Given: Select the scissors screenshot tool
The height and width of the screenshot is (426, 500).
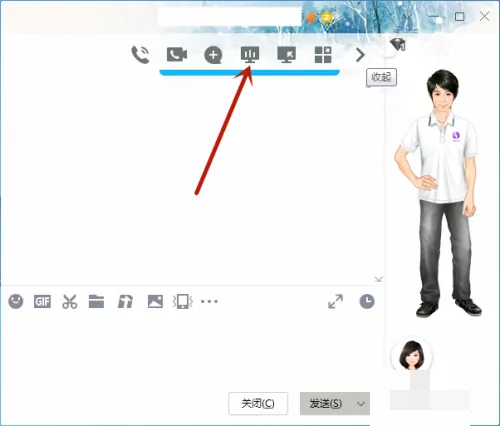Looking at the screenshot, I should click(70, 302).
